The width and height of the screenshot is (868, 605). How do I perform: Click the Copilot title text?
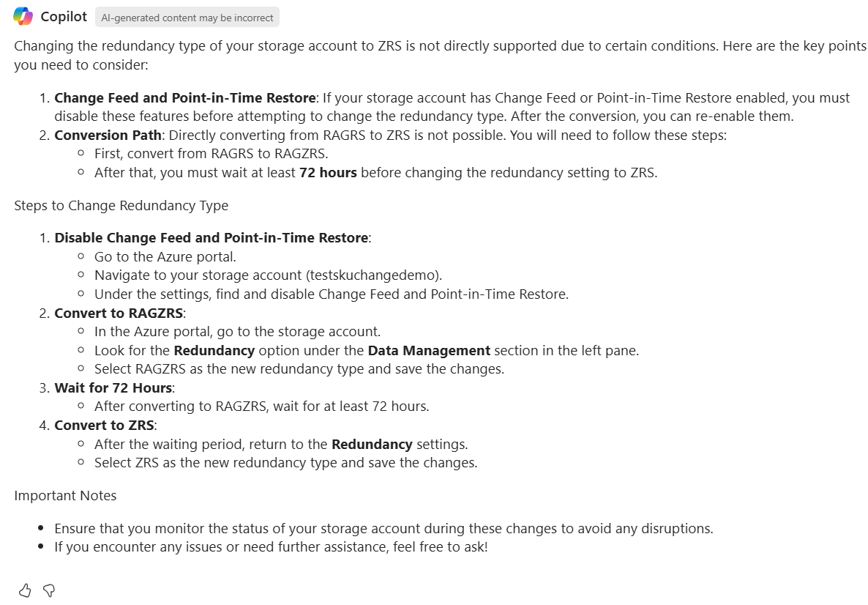click(64, 16)
